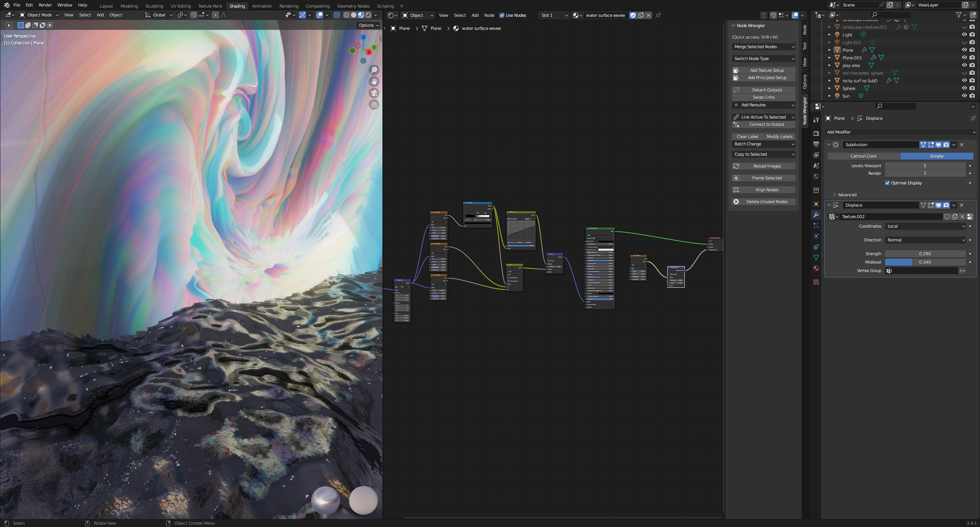Screen dimensions: 980x527
Task: Click the Texture.002 name field
Action: [x=891, y=217]
